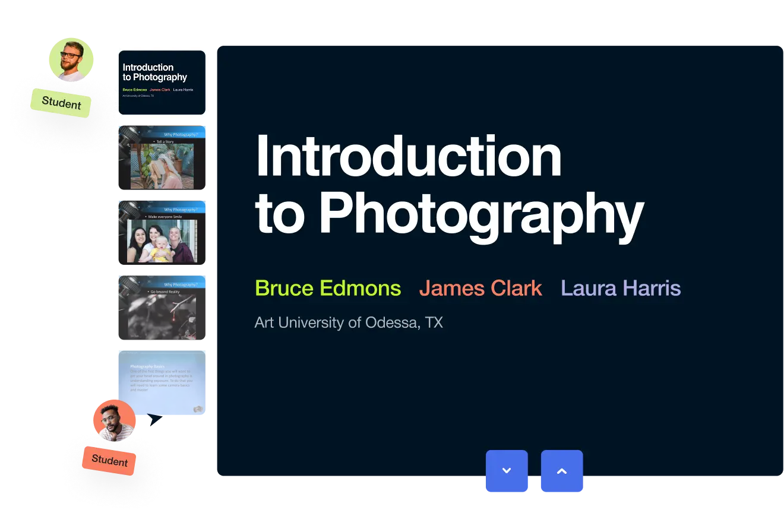The height and width of the screenshot is (532, 784).
Task: Click the small camera icon on Photography Basics slide
Action: tap(198, 408)
